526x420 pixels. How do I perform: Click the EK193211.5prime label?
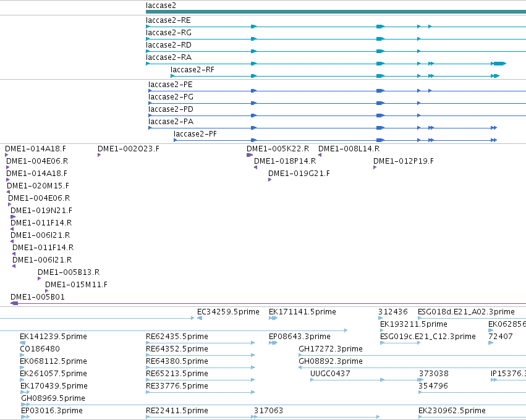click(414, 324)
